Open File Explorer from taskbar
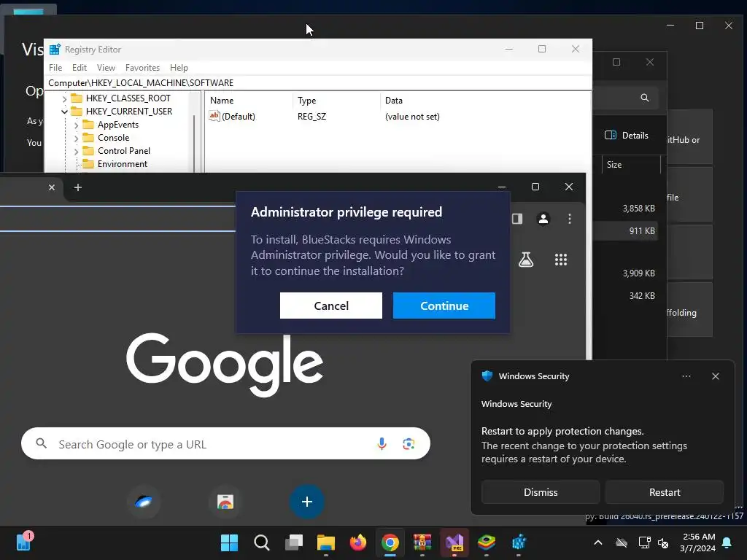 (x=326, y=542)
